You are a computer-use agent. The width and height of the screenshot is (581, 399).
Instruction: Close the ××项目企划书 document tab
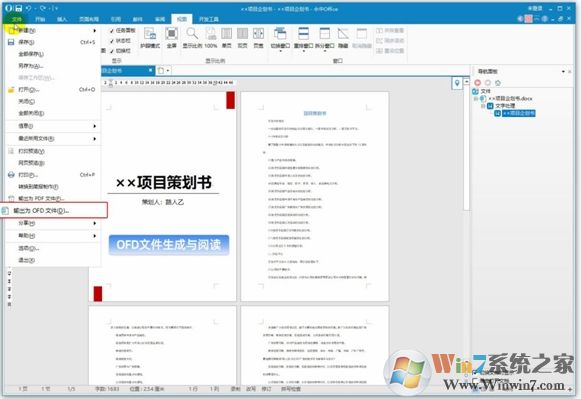[x=150, y=70]
